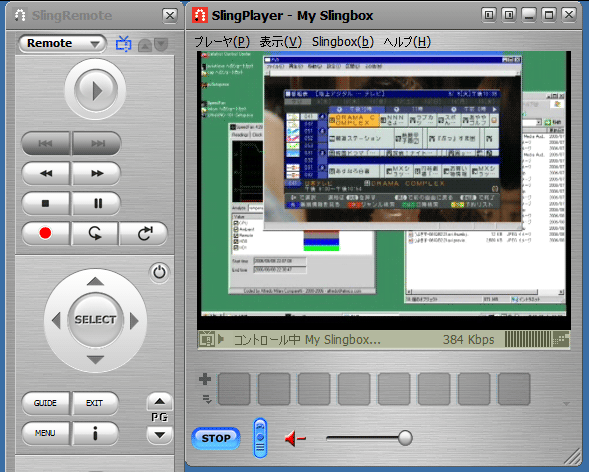Open the Remote dropdown selector
589x472 pixels.
click(x=62, y=44)
